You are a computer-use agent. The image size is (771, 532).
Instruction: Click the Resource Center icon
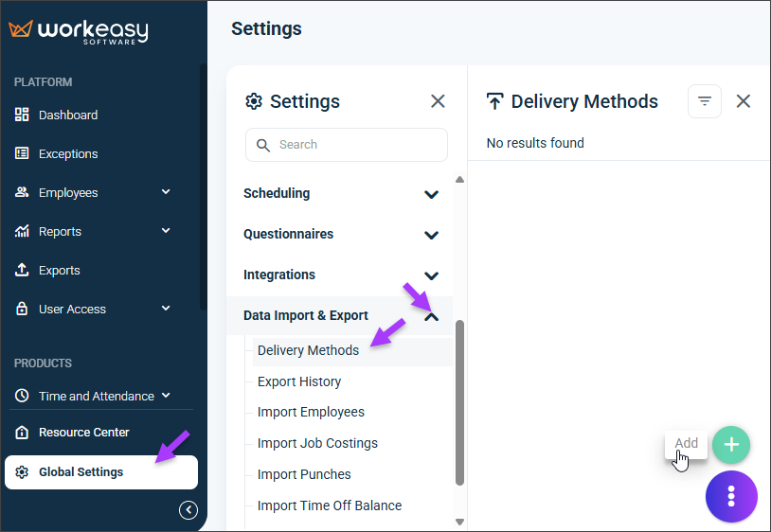click(22, 433)
